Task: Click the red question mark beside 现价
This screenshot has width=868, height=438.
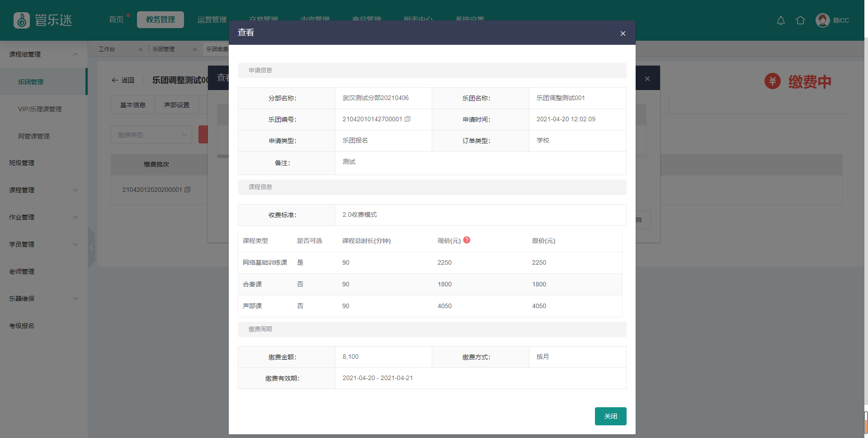Action: 467,240
